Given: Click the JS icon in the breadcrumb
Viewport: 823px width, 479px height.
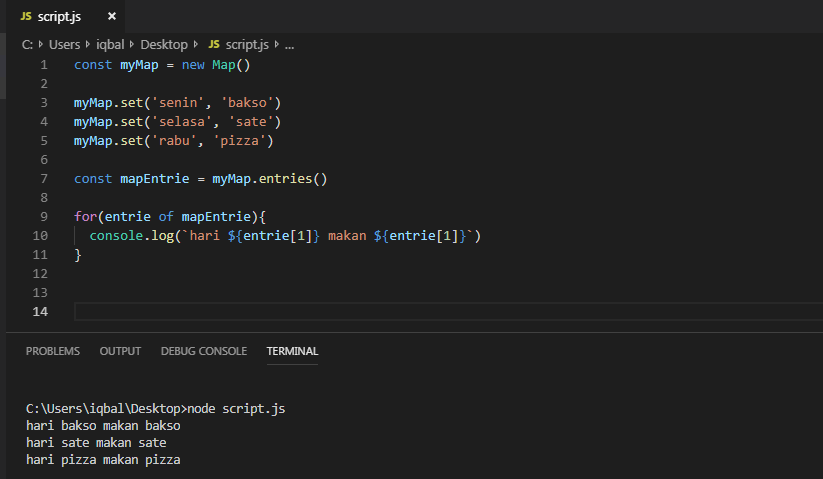Looking at the screenshot, I should pyautogui.click(x=214, y=45).
